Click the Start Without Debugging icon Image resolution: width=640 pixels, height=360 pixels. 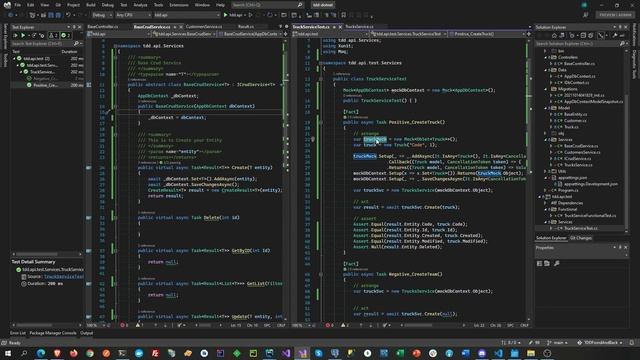tap(251, 15)
